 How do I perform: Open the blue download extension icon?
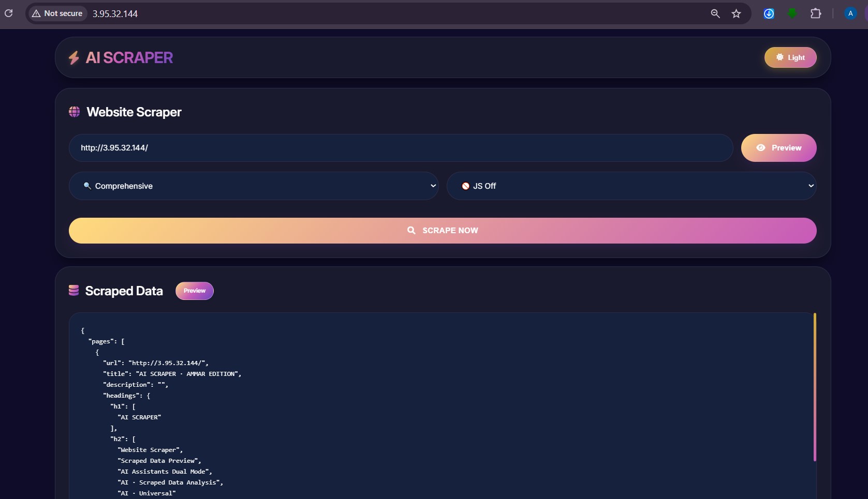[769, 14]
